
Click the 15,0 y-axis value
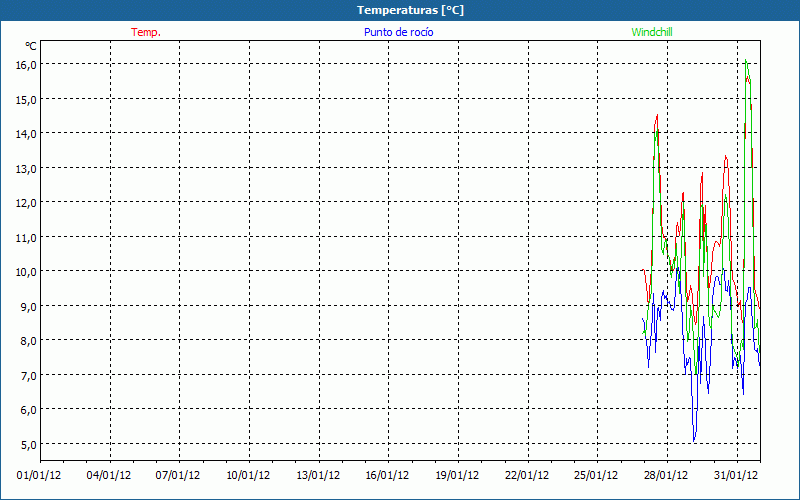click(26, 99)
